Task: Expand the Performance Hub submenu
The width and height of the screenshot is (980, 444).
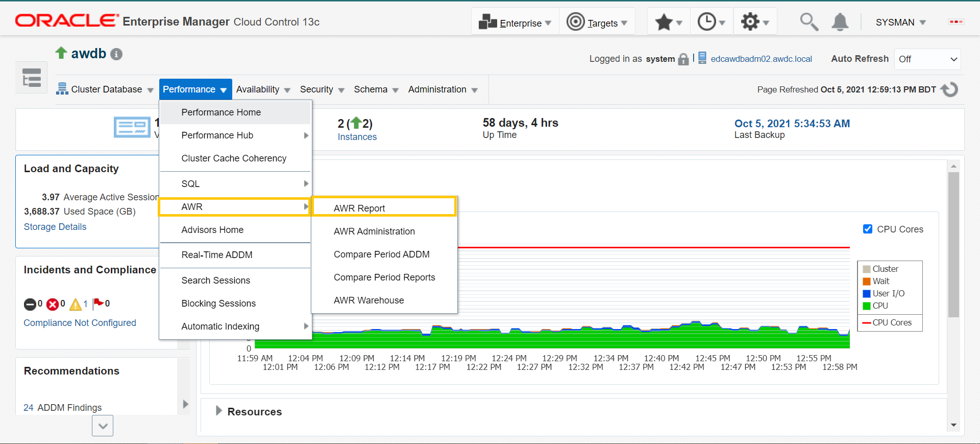Action: coord(235,135)
